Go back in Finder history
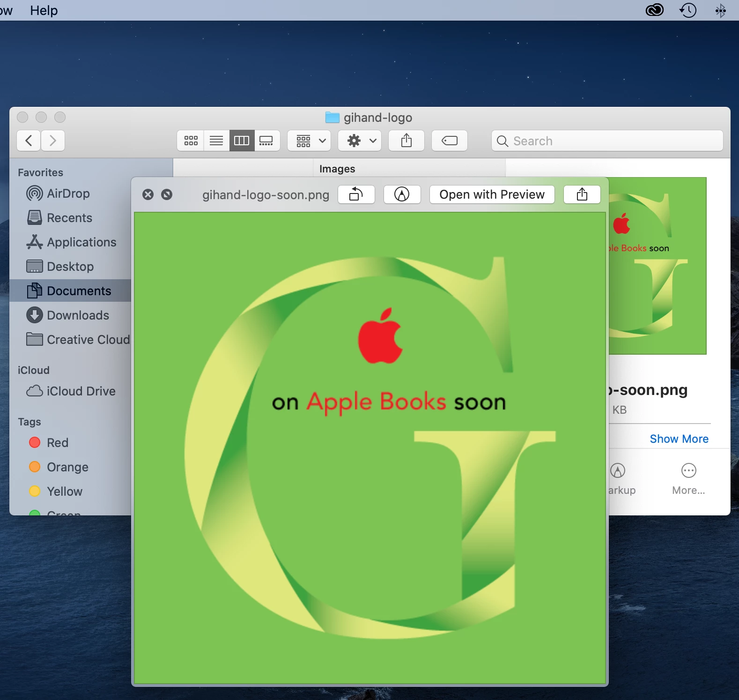The width and height of the screenshot is (739, 700). coord(29,141)
